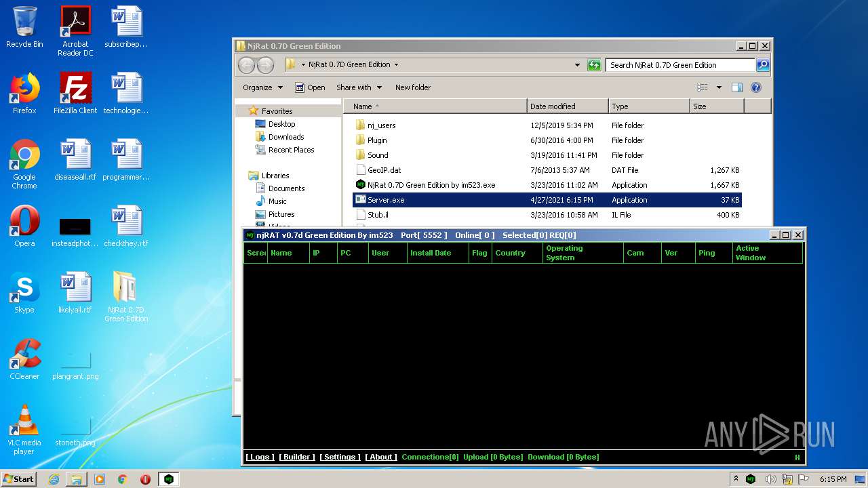
Task: Click njRAT tray icon in notification area
Action: click(x=751, y=479)
